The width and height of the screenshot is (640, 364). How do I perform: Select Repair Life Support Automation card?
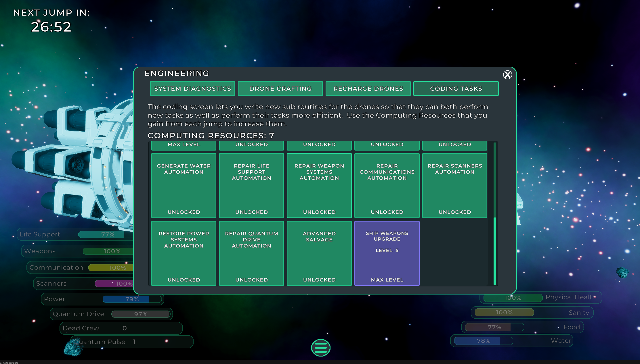[251, 186]
